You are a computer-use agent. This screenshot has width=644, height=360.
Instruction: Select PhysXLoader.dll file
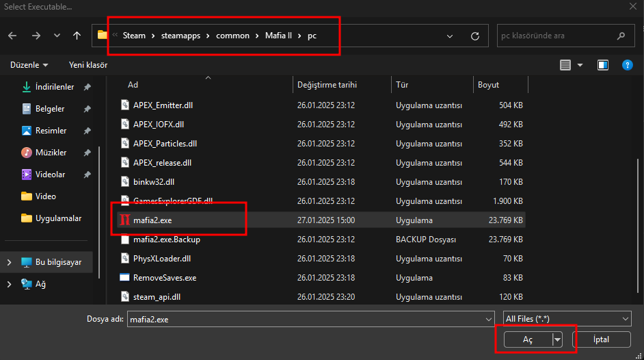pos(162,259)
